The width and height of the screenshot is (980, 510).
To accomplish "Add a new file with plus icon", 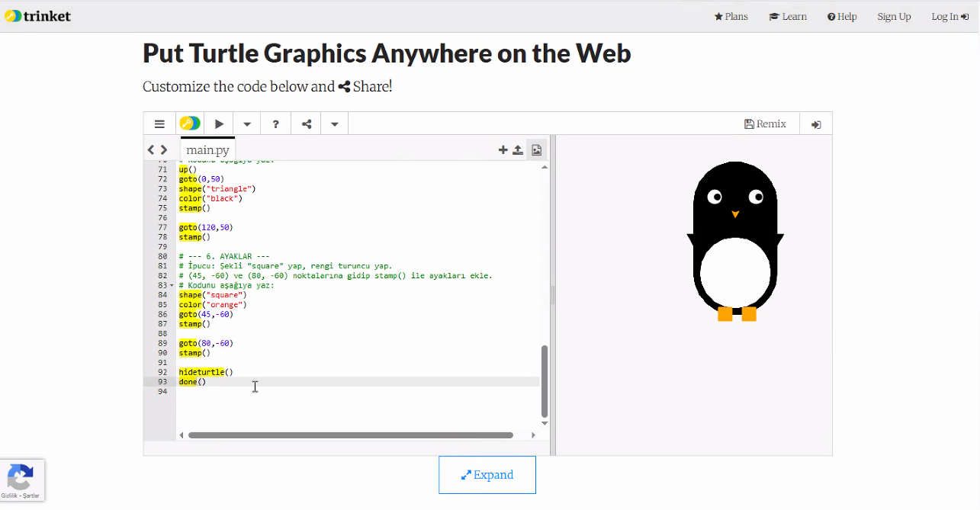I will tap(503, 150).
